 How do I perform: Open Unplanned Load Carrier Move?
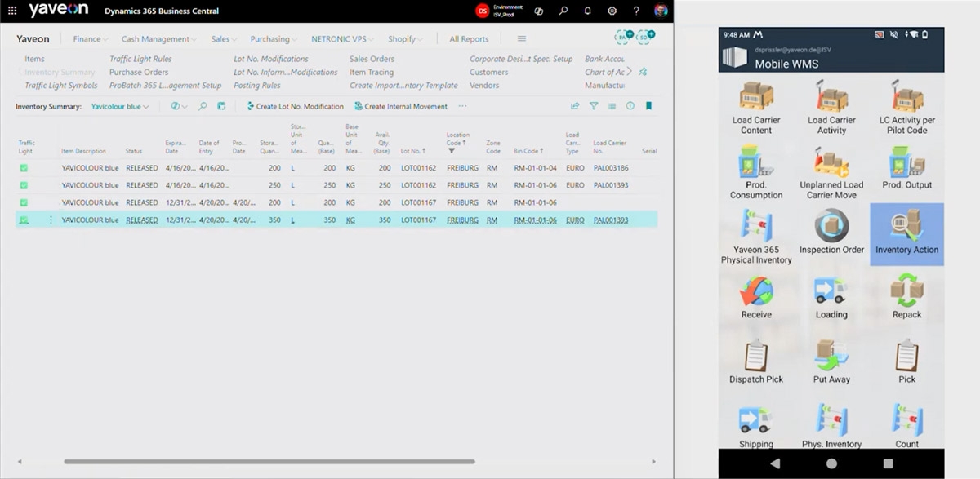click(831, 172)
